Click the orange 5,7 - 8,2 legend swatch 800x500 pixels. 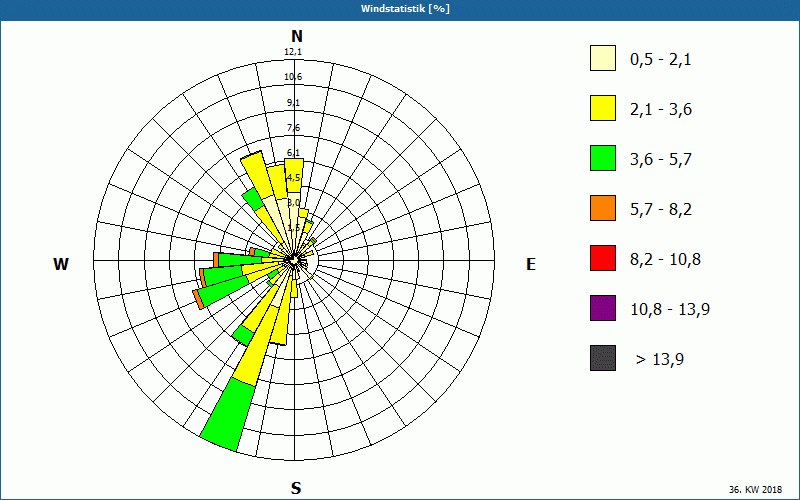tap(603, 208)
